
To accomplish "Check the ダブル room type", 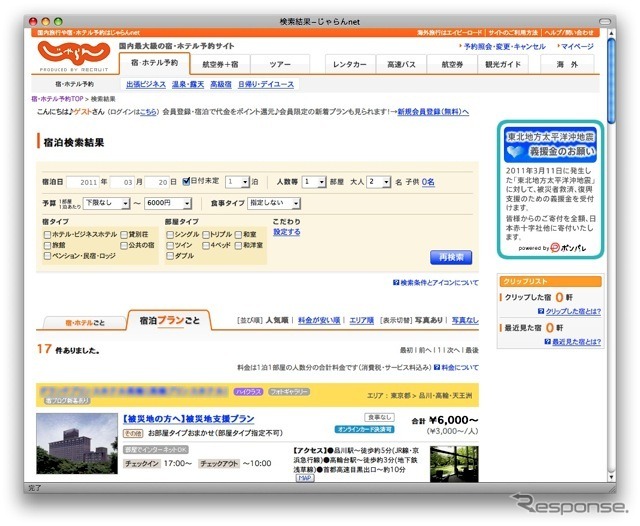I will pyautogui.click(x=170, y=256).
